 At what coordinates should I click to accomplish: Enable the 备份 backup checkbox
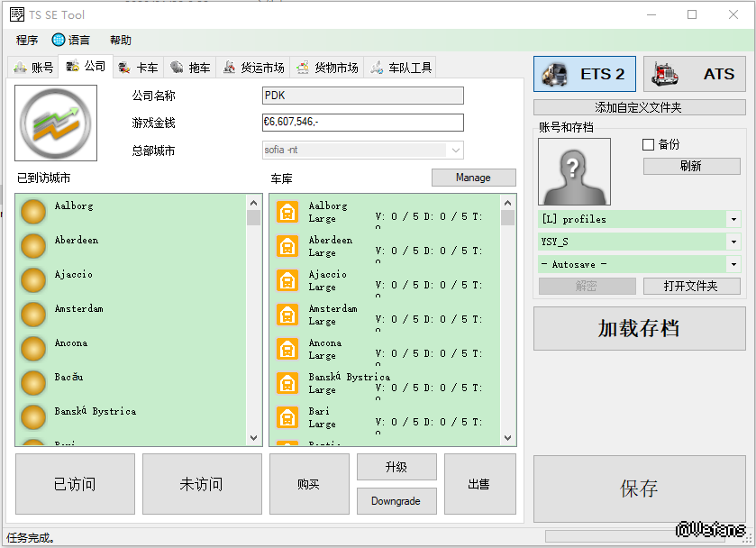pos(648,144)
